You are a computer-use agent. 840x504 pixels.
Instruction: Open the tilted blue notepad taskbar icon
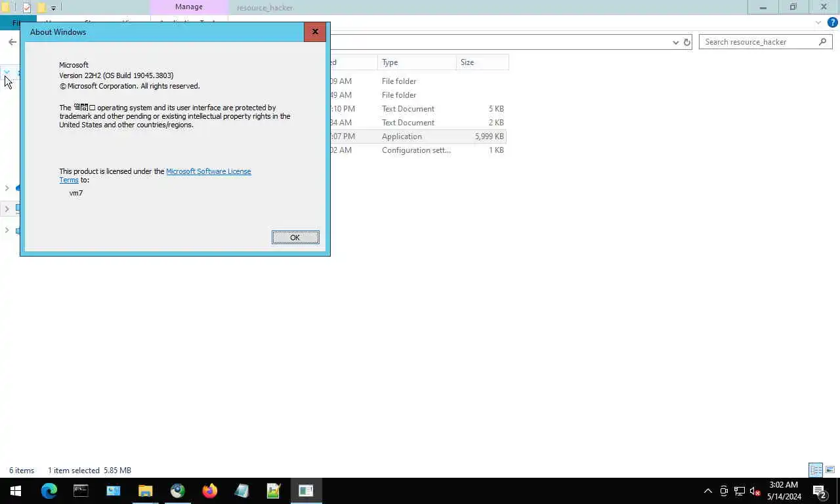coord(241,490)
